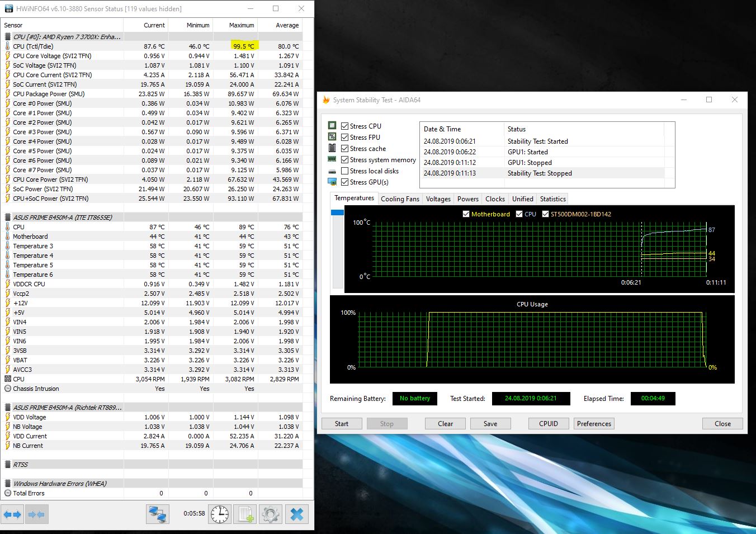Open HWiNFO remote network monitoring icon
Screen dimensions: 756x534
click(x=158, y=514)
